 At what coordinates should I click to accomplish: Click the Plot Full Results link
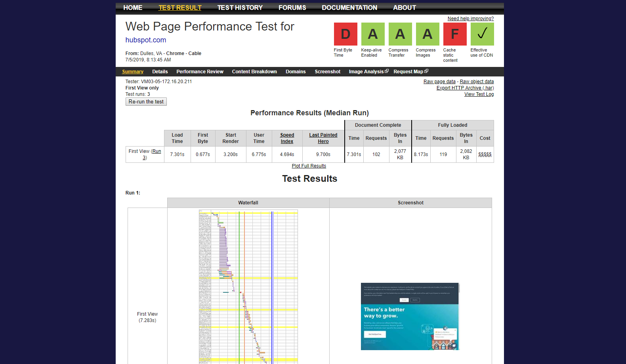coord(309,166)
